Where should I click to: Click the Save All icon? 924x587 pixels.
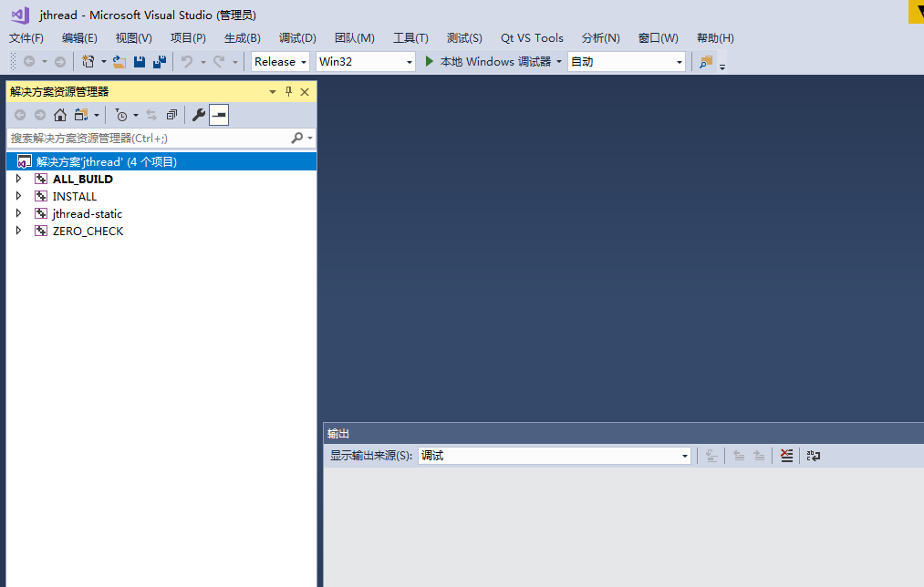tap(160, 61)
